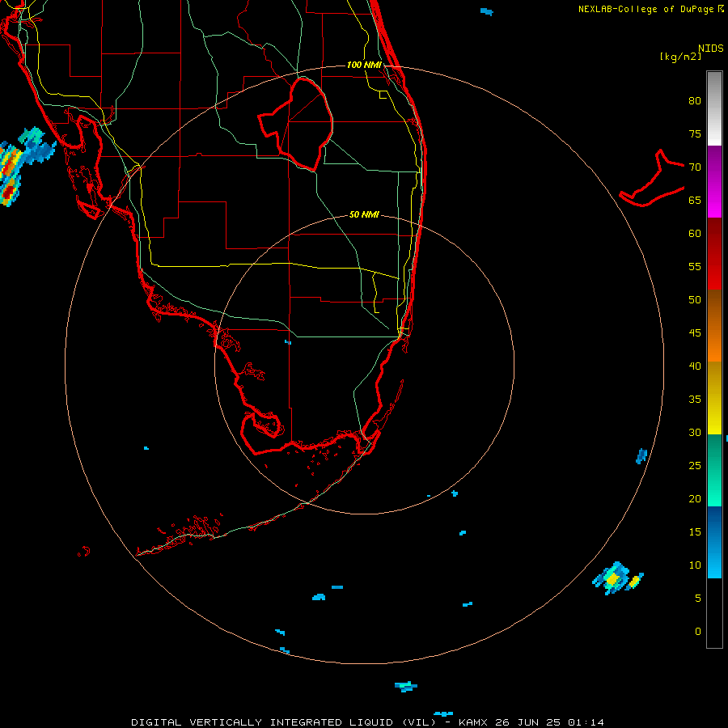Click the Digital Vertically Integrated Liquid caption
728x728 pixels.
click(x=368, y=722)
